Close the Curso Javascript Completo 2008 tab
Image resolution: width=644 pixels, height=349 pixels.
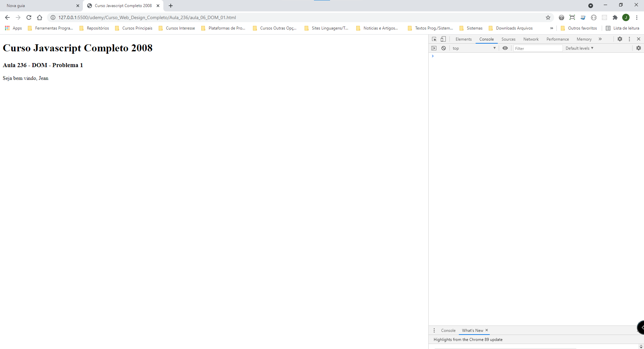[158, 6]
